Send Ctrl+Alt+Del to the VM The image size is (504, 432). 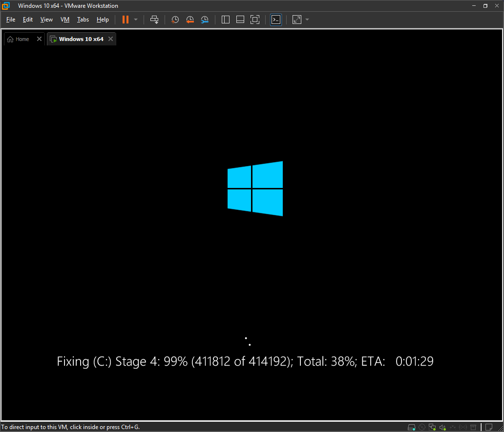coord(154,20)
